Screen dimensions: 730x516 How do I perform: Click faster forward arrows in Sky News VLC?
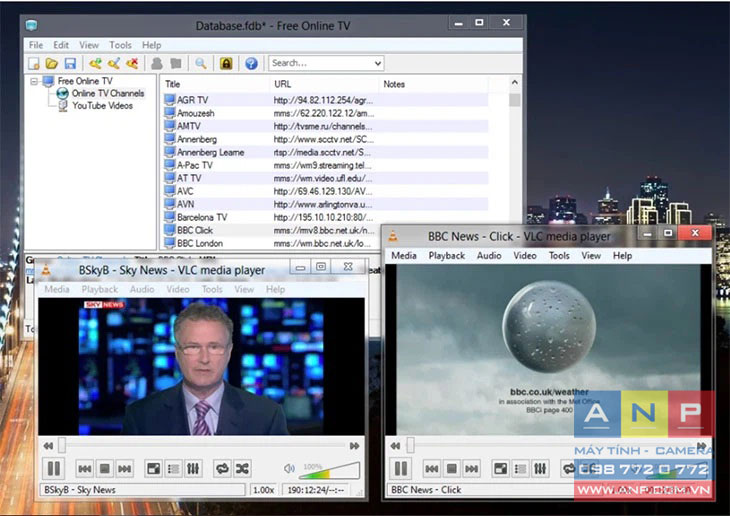point(354,446)
